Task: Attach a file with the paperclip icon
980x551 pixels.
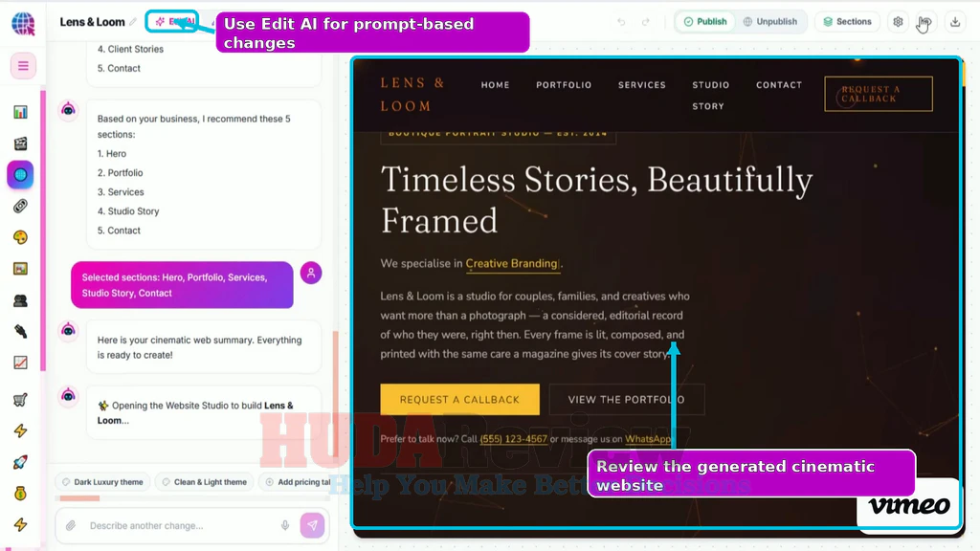Action: (71, 525)
